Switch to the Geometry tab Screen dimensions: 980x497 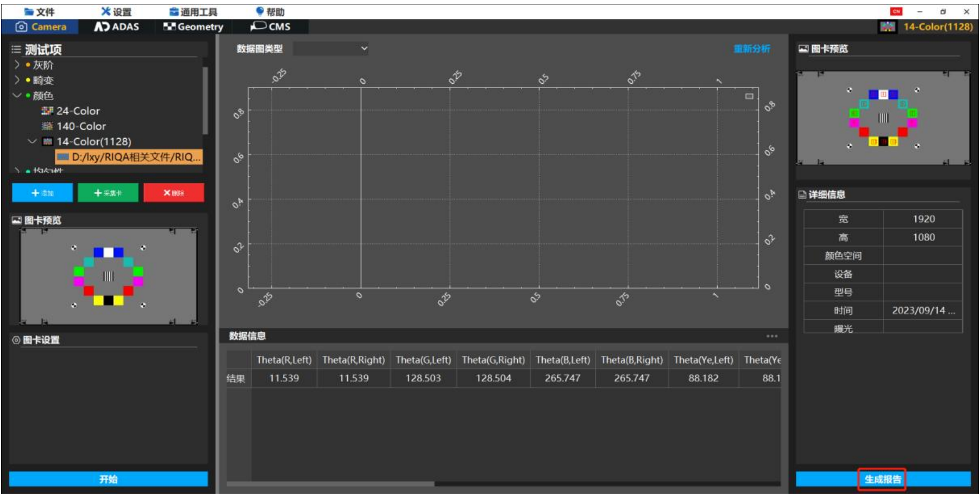coord(193,27)
